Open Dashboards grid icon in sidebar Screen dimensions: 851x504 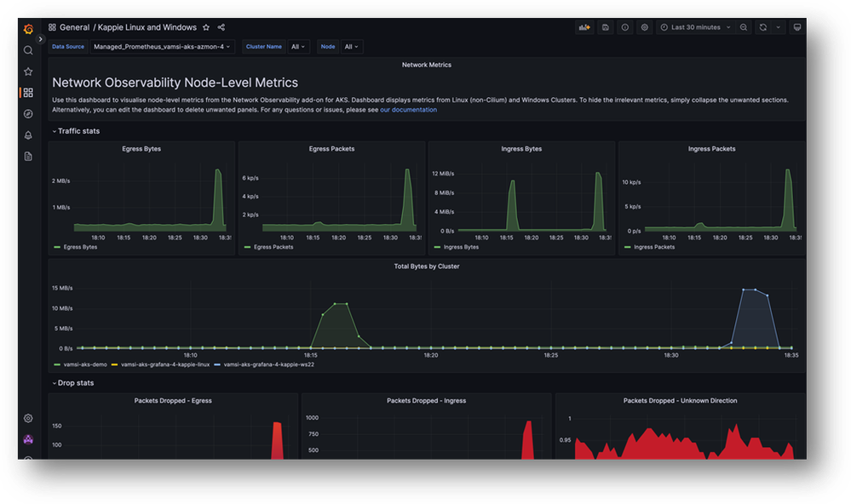point(28,93)
